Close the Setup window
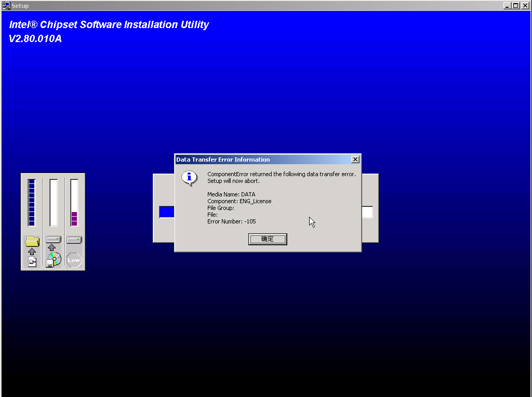 tap(525, 6)
